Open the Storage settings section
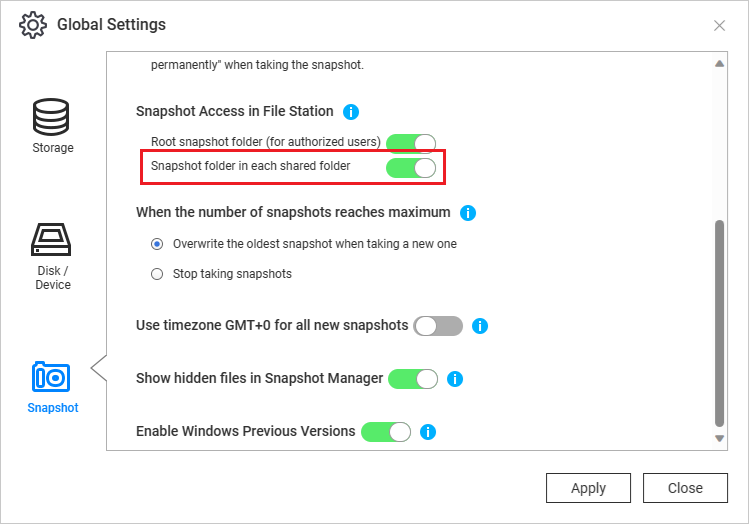Screen dimensions: 749x524 [52, 126]
